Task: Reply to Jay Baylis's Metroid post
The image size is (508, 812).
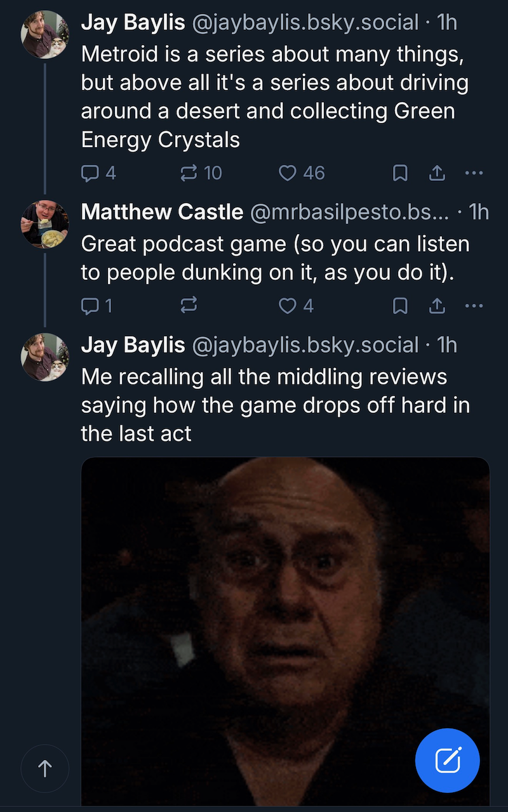Action: click(98, 173)
